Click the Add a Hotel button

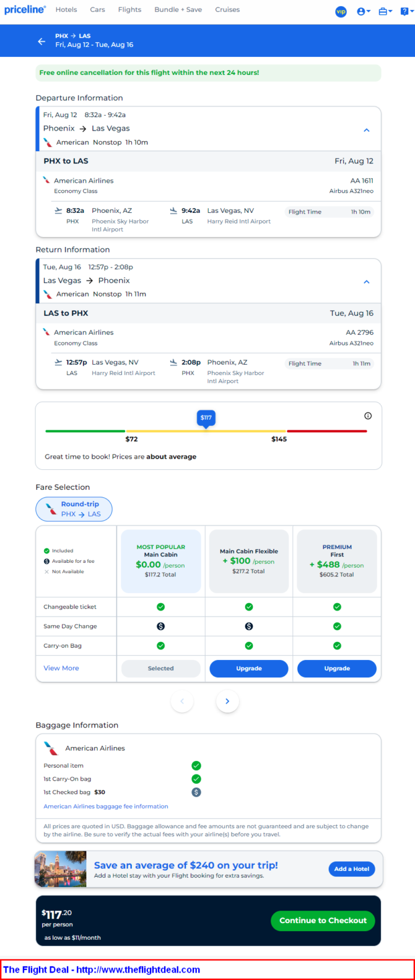tap(352, 869)
